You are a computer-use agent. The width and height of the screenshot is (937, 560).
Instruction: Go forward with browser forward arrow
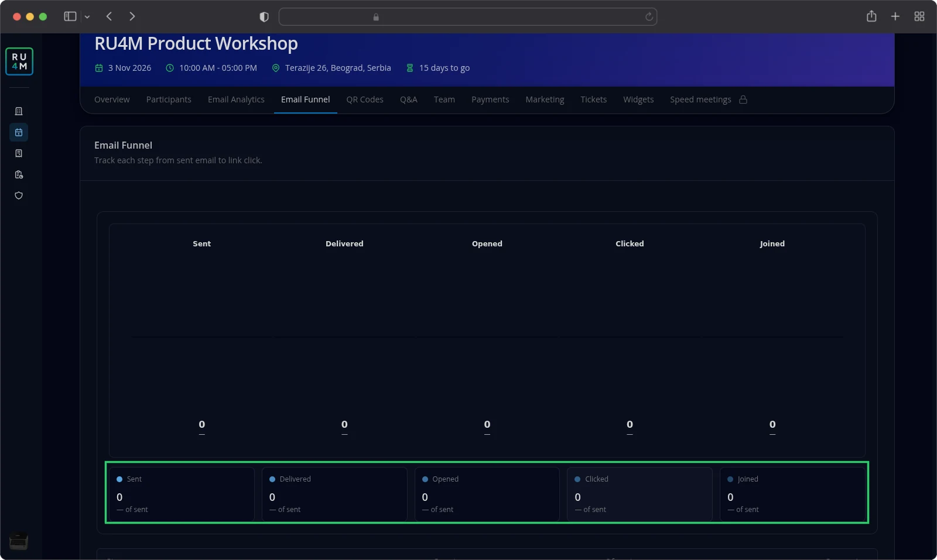click(132, 16)
